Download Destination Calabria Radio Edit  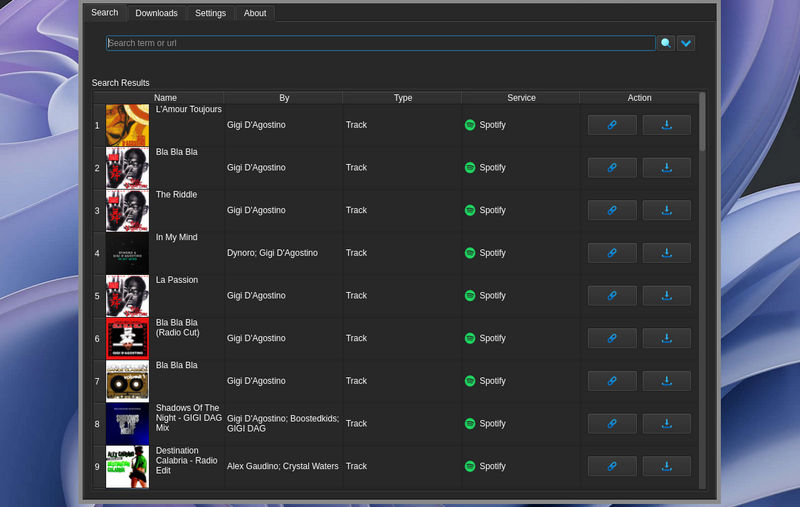click(x=666, y=466)
